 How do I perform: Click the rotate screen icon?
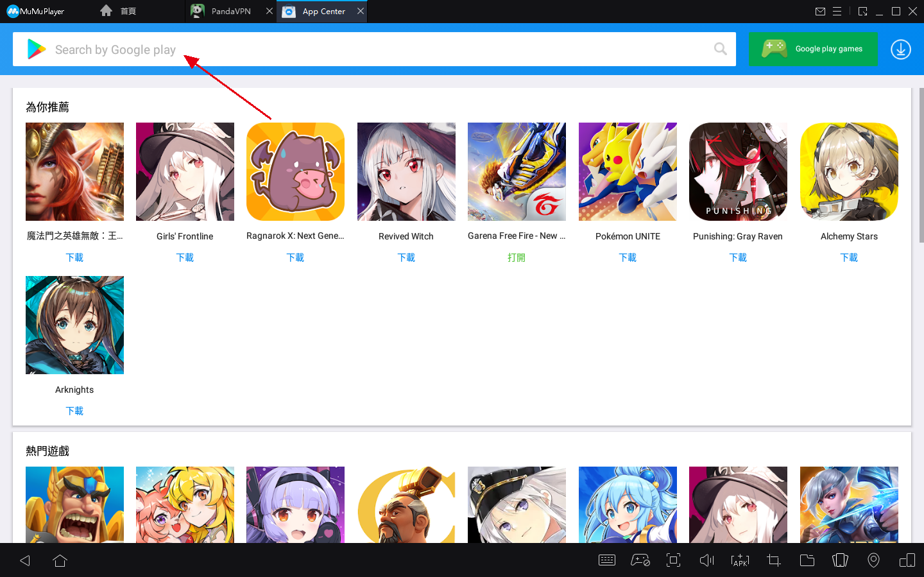840,560
